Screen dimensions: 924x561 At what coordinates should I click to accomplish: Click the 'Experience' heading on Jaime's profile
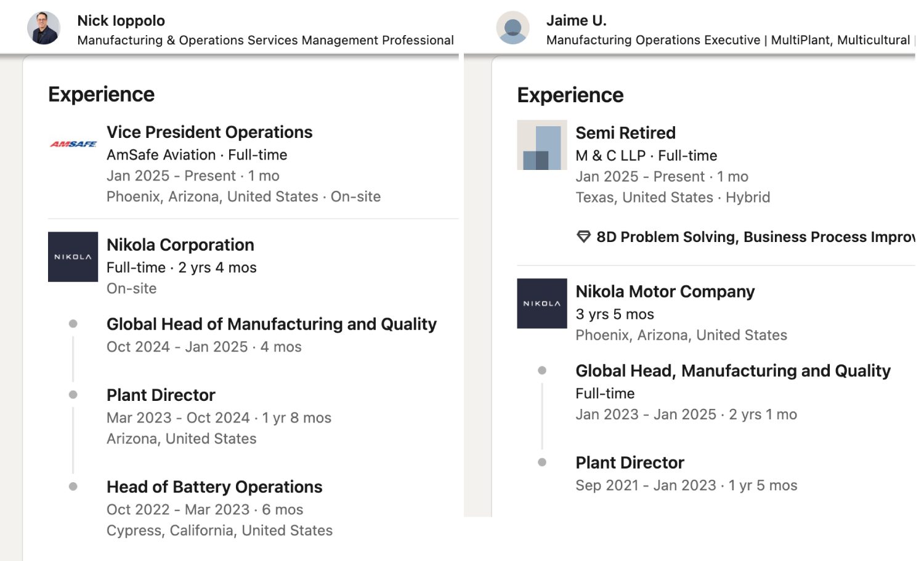coord(570,95)
